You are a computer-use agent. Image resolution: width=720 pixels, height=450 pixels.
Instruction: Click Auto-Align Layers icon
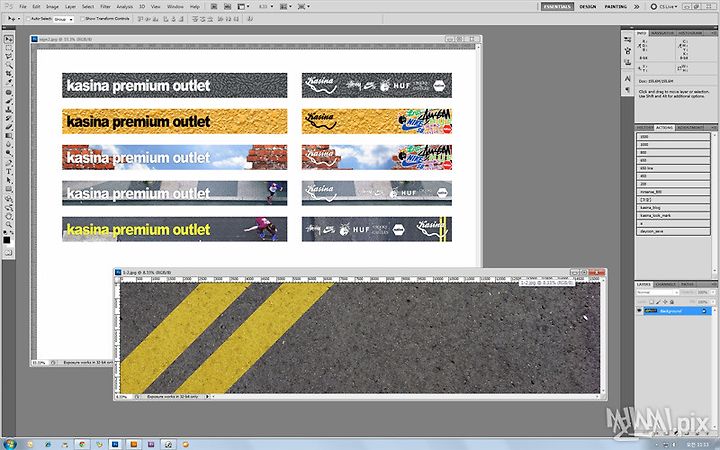(x=251, y=19)
